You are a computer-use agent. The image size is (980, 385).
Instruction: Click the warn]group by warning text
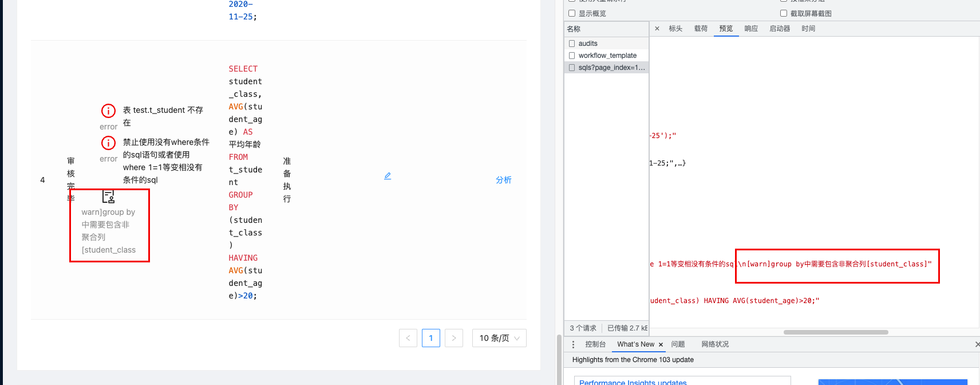coord(109,231)
